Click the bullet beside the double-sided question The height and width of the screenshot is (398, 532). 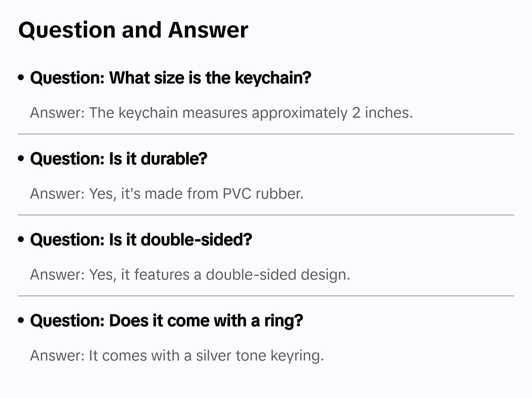[x=21, y=239]
